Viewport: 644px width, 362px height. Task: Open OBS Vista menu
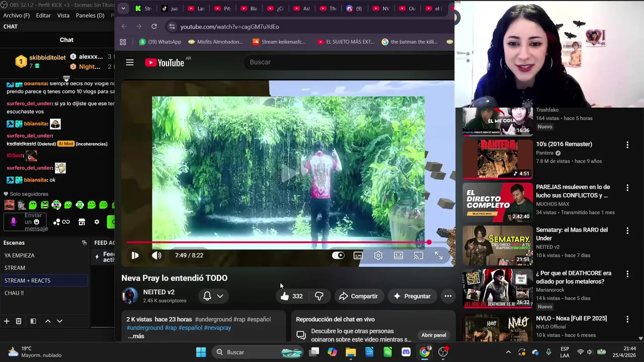[x=63, y=16]
